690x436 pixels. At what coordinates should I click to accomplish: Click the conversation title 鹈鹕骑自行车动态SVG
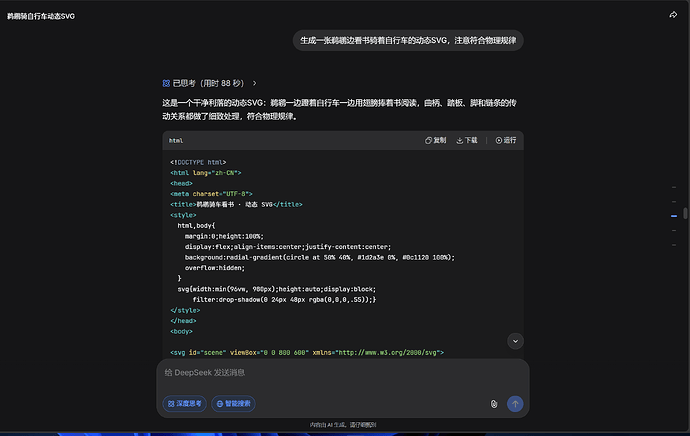tap(41, 16)
